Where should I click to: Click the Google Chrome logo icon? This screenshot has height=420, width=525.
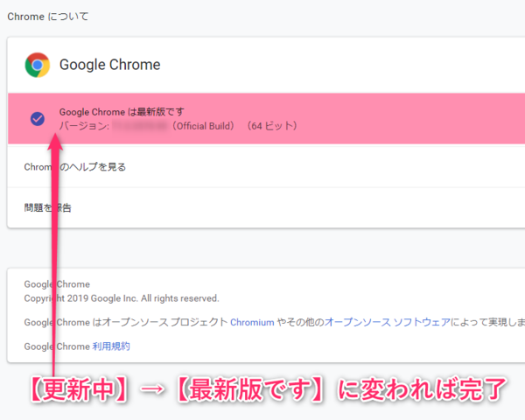tap(38, 65)
